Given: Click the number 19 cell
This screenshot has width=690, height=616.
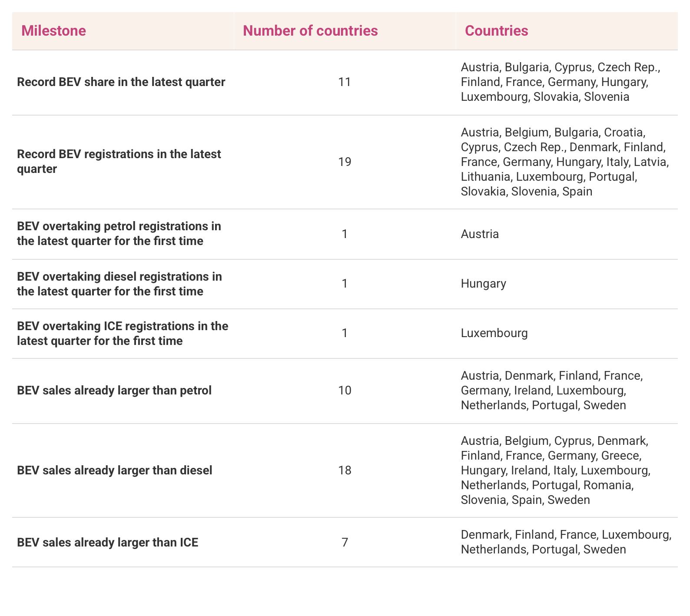Looking at the screenshot, I should (x=345, y=162).
